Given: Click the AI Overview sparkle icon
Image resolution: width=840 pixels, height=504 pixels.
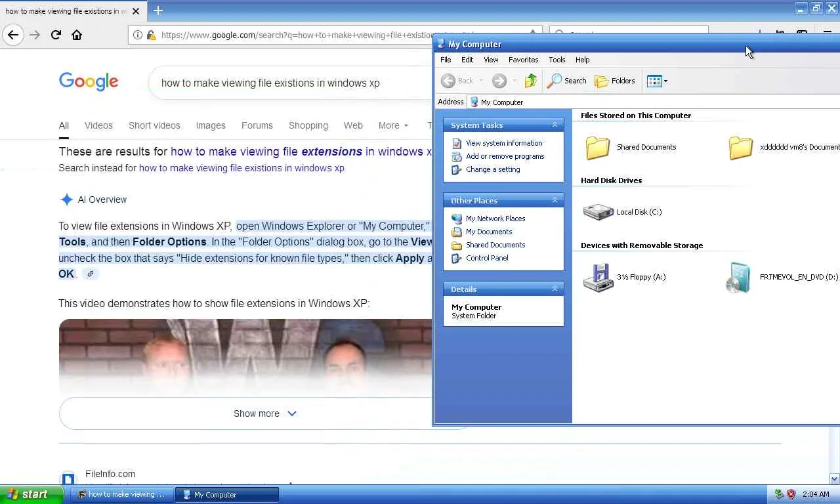Looking at the screenshot, I should click(x=66, y=199).
